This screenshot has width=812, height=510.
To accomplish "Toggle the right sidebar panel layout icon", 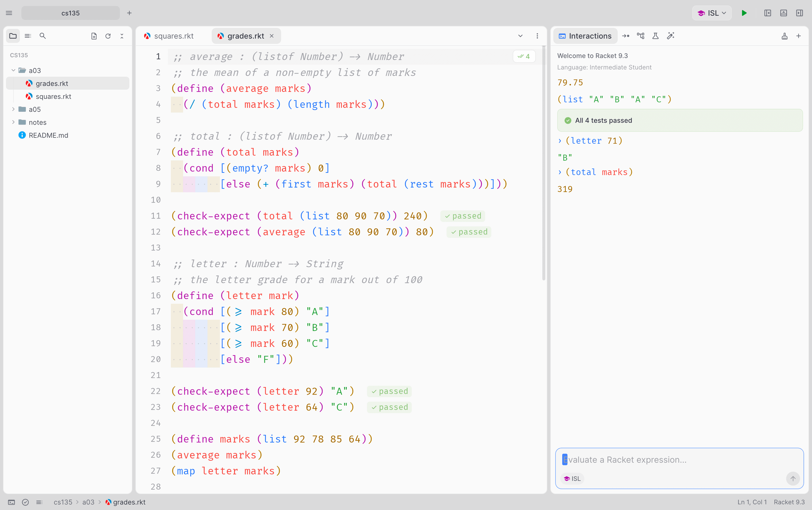I will 799,13.
